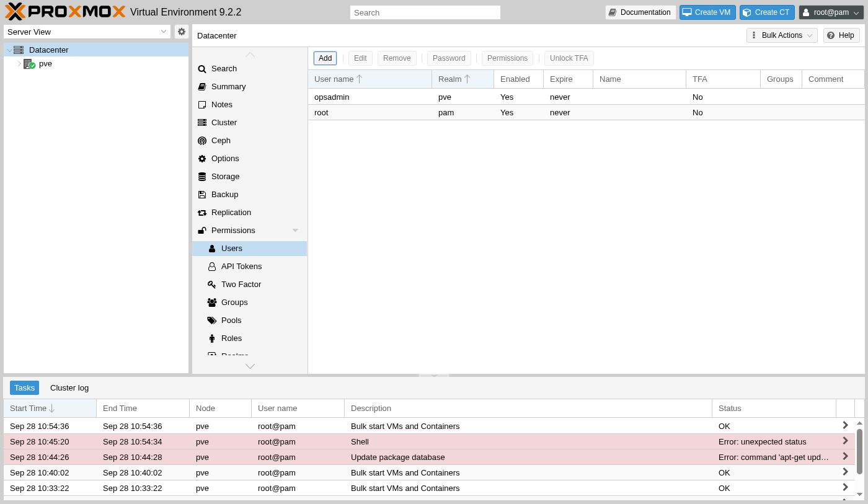Screen dimensions: 868x504
Task: Open Pools under Permissions
Action: point(249,321)
